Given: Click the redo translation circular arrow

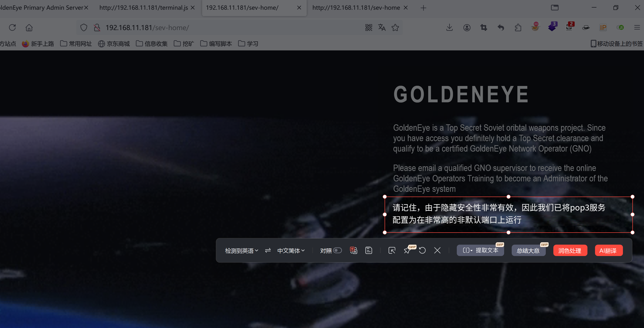Looking at the screenshot, I should 422,251.
